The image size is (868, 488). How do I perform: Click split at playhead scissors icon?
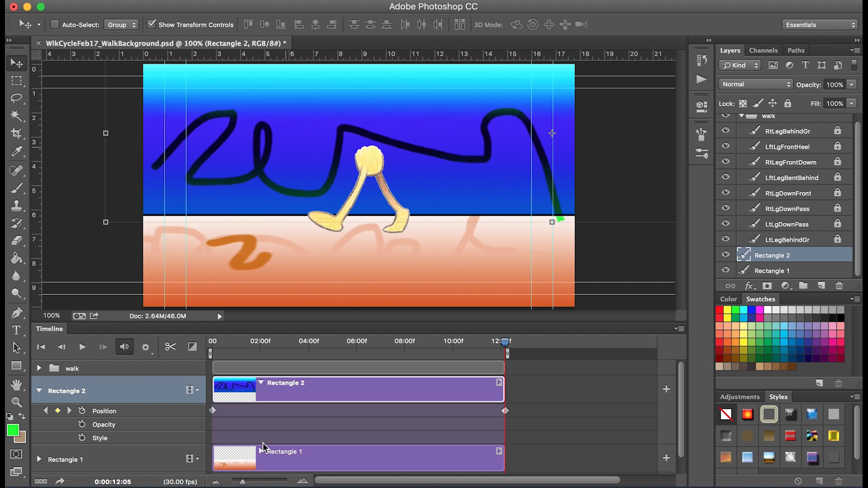(170, 347)
